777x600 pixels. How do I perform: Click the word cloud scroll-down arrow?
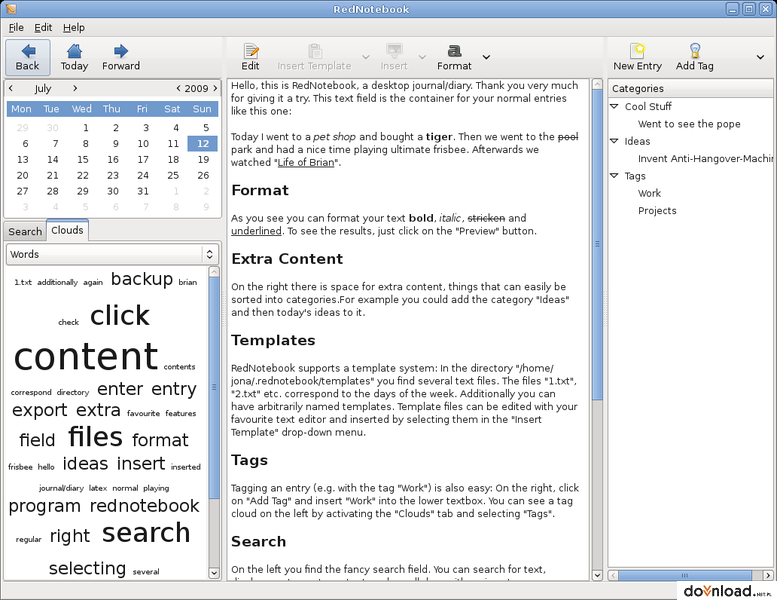[x=214, y=573]
